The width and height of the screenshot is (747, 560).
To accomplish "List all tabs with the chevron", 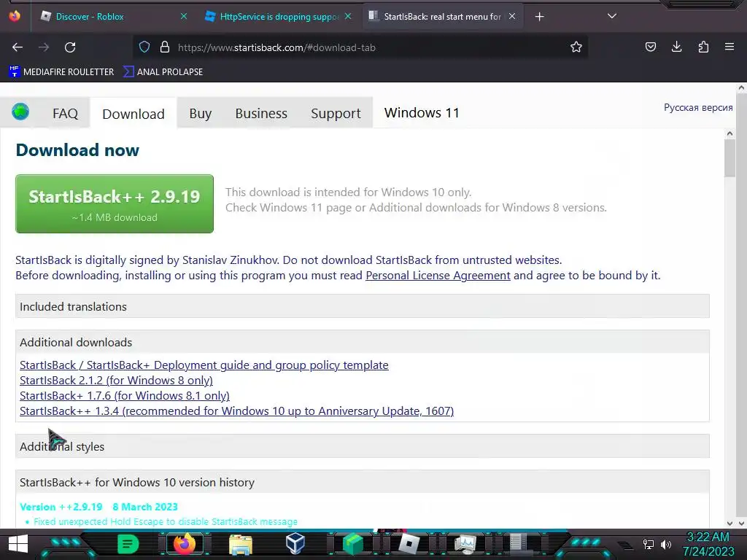I will pos(612,16).
